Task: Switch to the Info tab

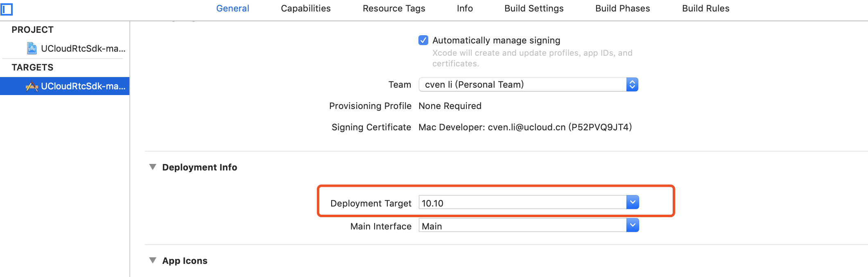Action: click(465, 9)
